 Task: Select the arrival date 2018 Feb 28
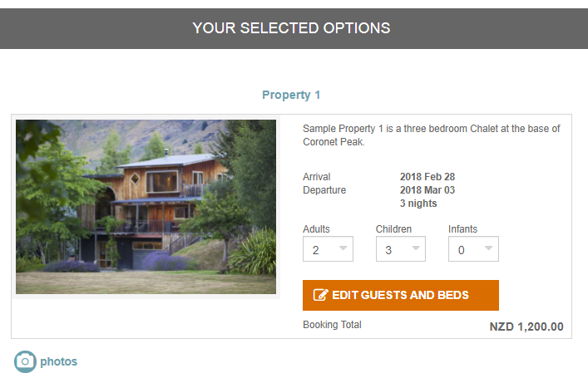point(427,176)
